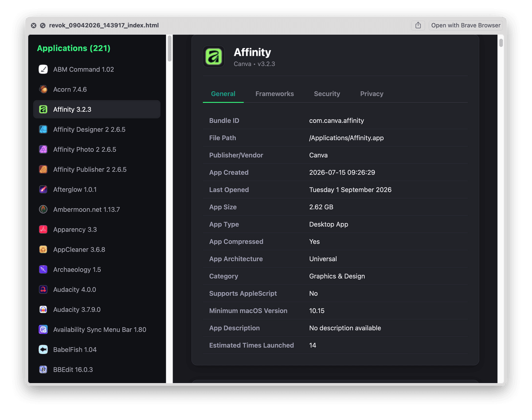Open the Security tab
532x420 pixels.
click(327, 94)
